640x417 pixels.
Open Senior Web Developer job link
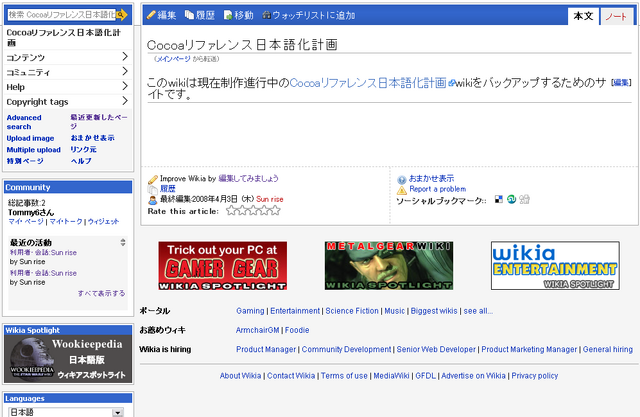click(436, 349)
